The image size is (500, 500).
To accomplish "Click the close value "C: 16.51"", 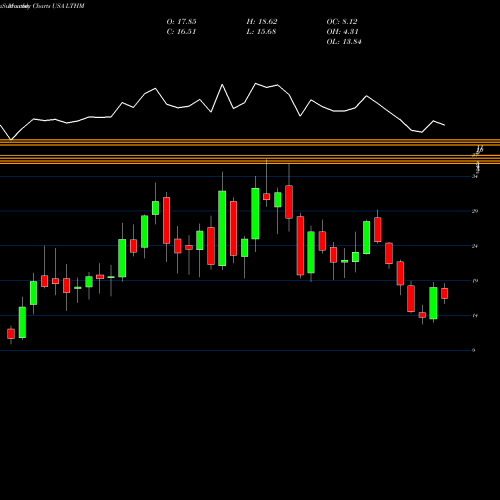I will click(x=181, y=32).
